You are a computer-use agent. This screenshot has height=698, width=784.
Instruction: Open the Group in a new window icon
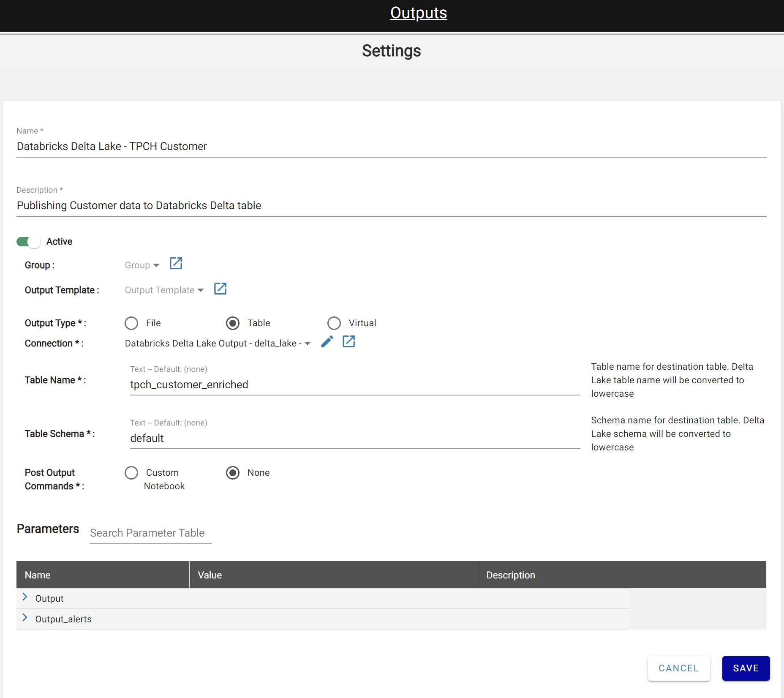[176, 264]
